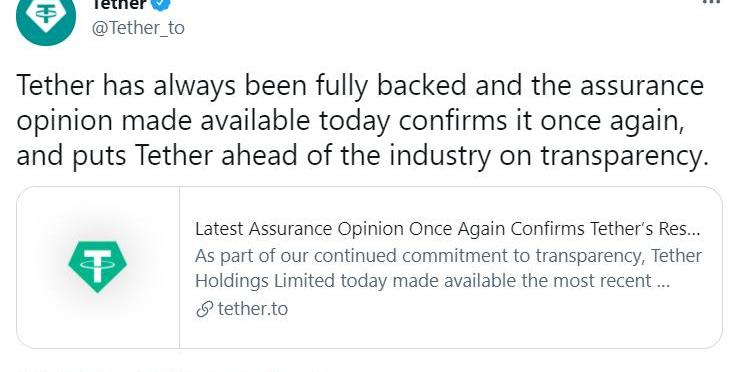742x372 pixels.
Task: Select the white T symbol inside the avatar
Action: pyautogui.click(x=46, y=12)
